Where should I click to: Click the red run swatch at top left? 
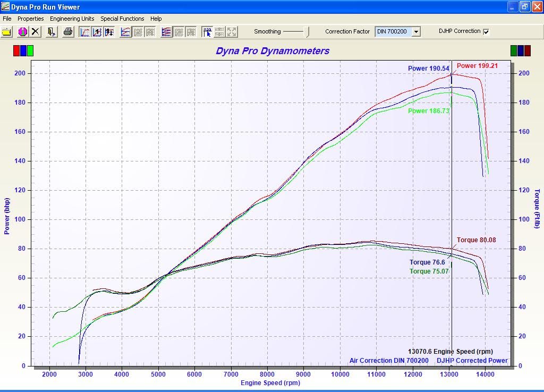pyautogui.click(x=16, y=50)
